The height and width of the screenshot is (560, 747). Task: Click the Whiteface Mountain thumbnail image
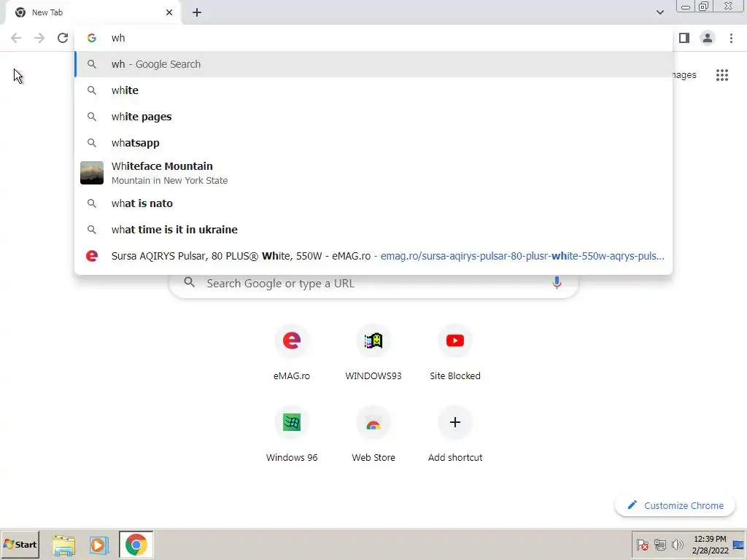tap(91, 173)
